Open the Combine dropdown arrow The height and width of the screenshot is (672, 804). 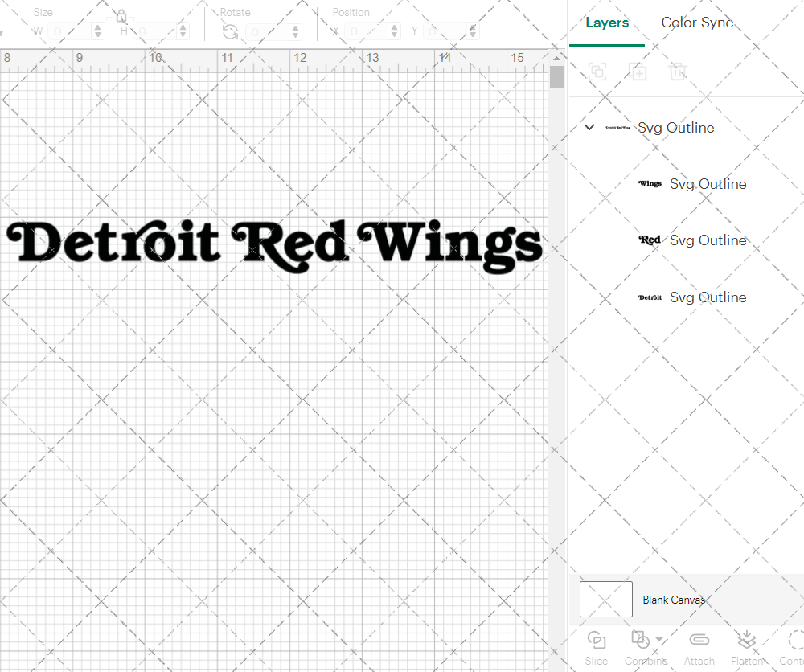pos(659,639)
